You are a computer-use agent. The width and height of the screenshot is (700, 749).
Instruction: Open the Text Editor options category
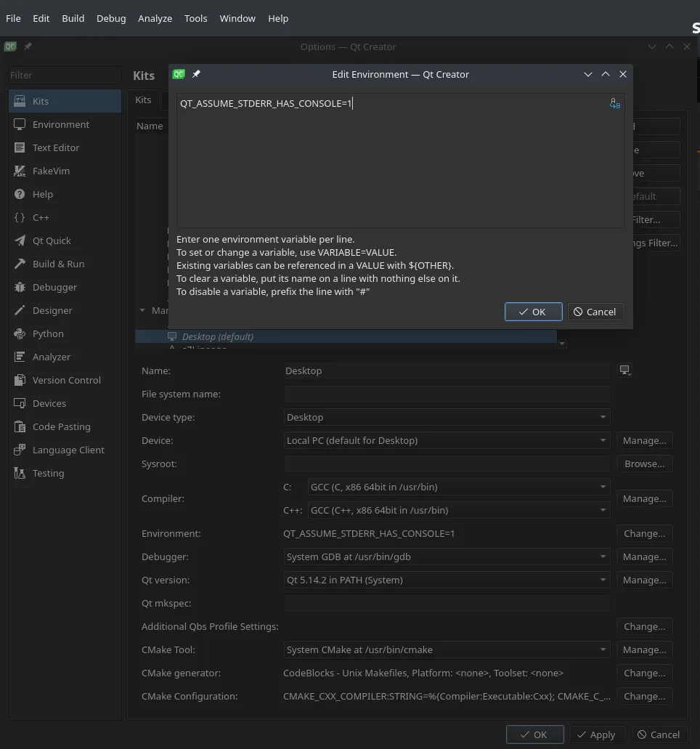point(65,147)
